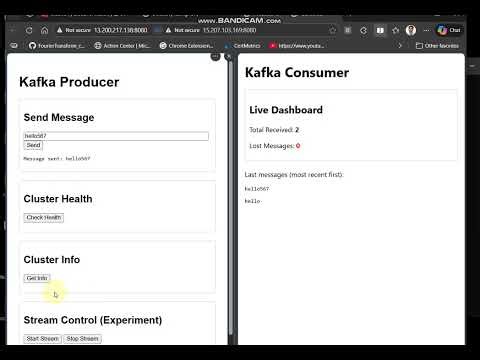Click the split pane more-options icon

215,56
